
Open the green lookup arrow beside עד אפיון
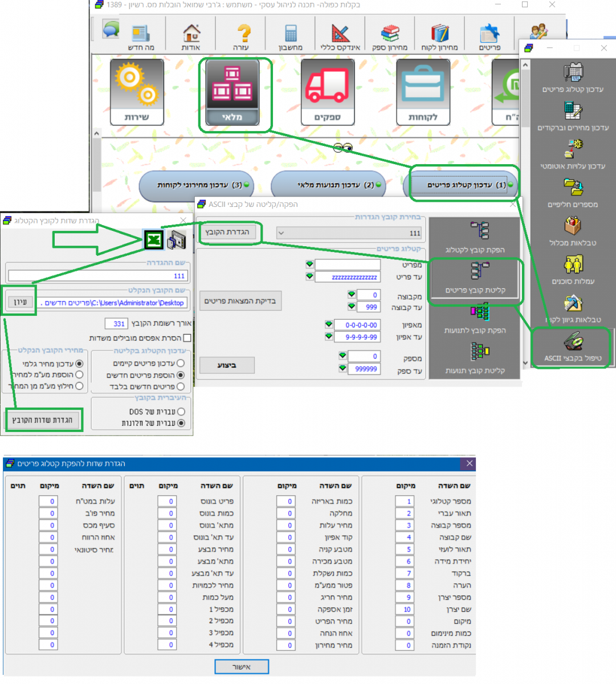[x=329, y=337]
